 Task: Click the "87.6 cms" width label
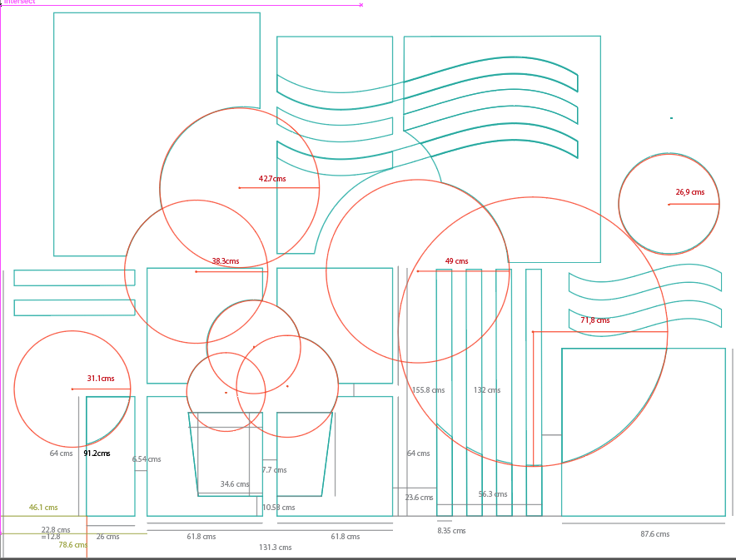(654, 534)
